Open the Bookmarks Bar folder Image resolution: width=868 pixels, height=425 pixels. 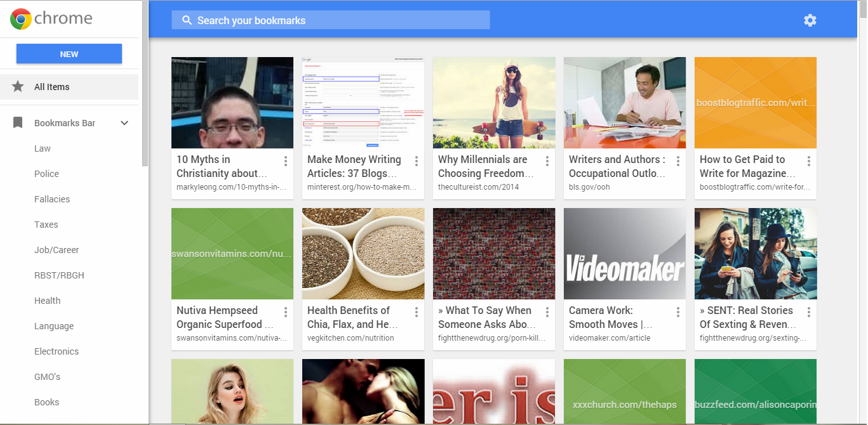[65, 123]
